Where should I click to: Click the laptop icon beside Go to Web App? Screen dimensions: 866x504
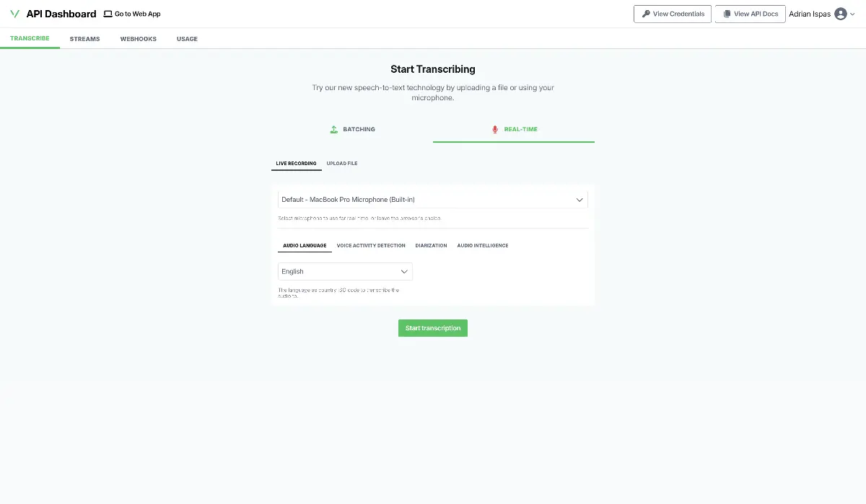tap(107, 13)
